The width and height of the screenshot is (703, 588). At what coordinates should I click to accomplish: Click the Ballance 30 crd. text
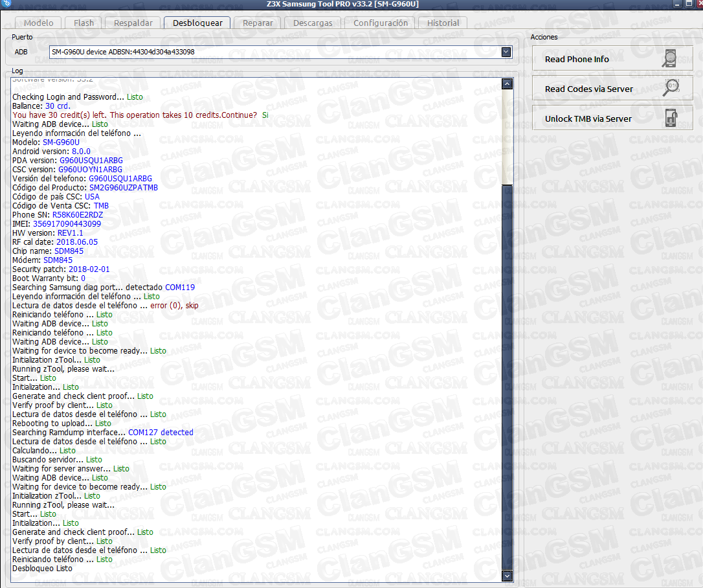click(41, 106)
